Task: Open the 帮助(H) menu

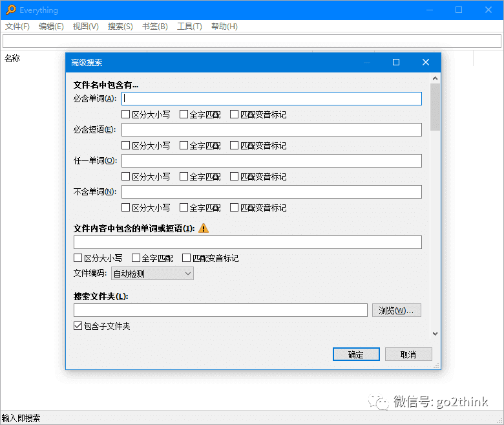Action: [224, 27]
